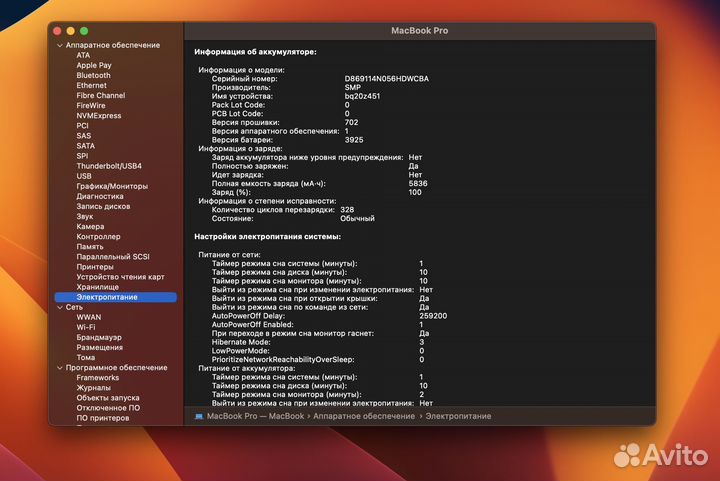Screen dimensions: 720x481
Task: Click the MacBook icon in path bar
Action: (199, 416)
